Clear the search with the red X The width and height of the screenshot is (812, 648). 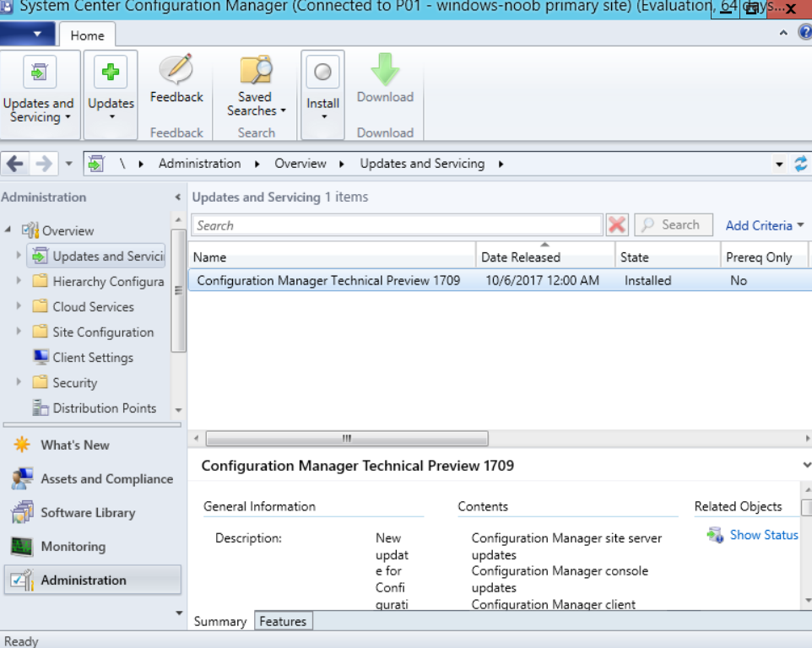(617, 225)
